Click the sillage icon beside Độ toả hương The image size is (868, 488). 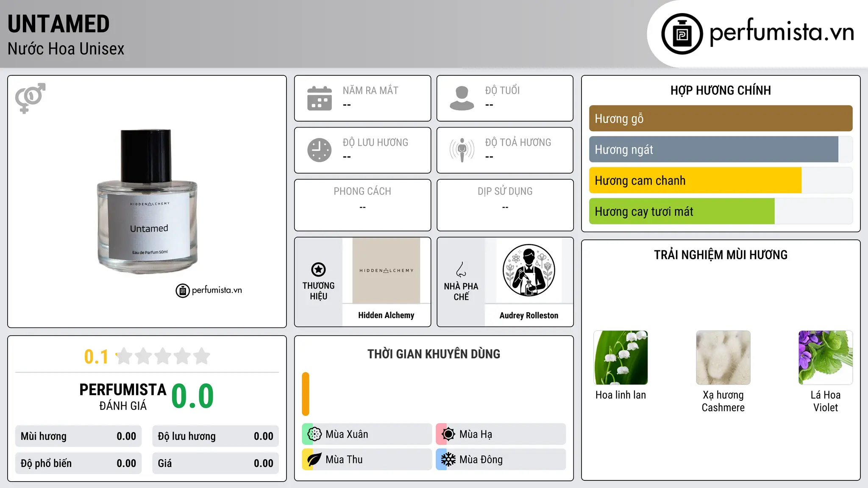point(462,150)
